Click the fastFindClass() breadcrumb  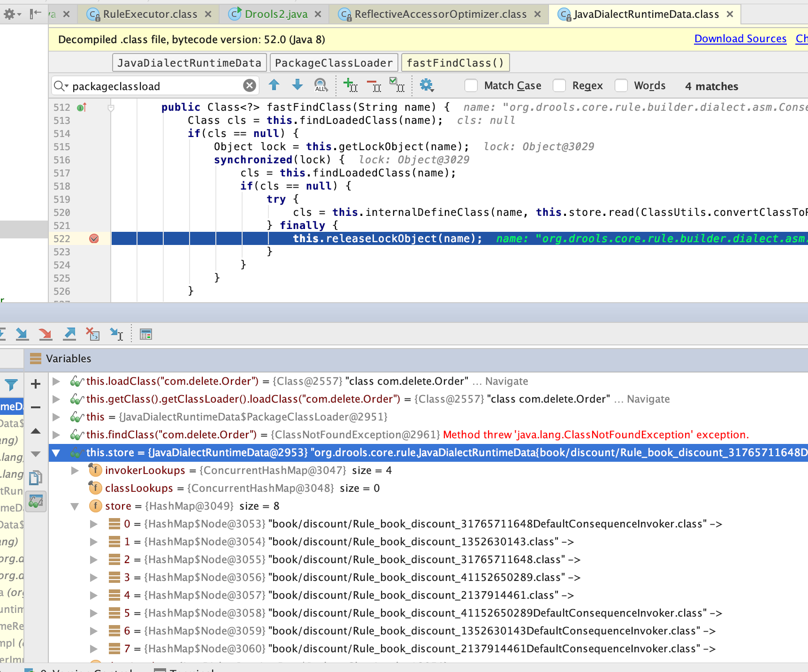pos(455,62)
